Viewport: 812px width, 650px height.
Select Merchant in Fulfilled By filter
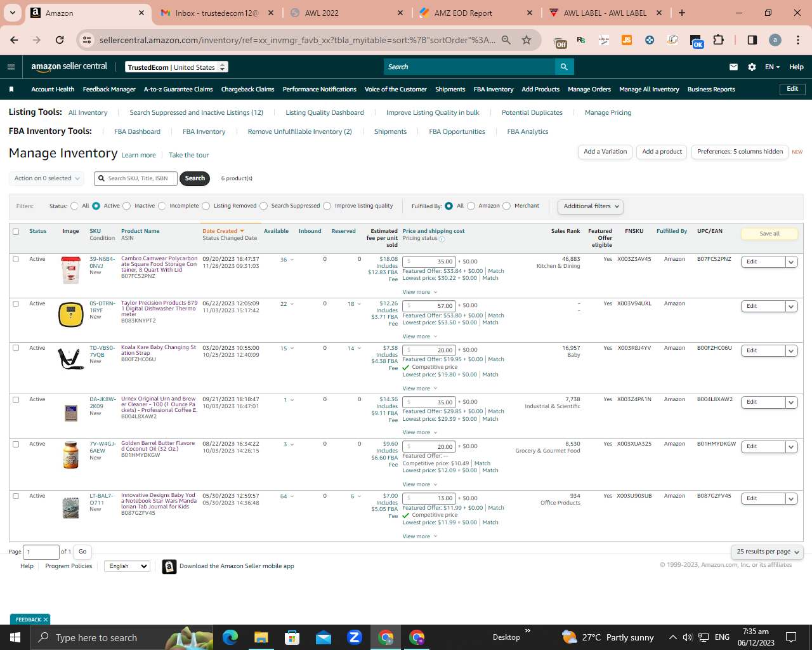(x=506, y=206)
